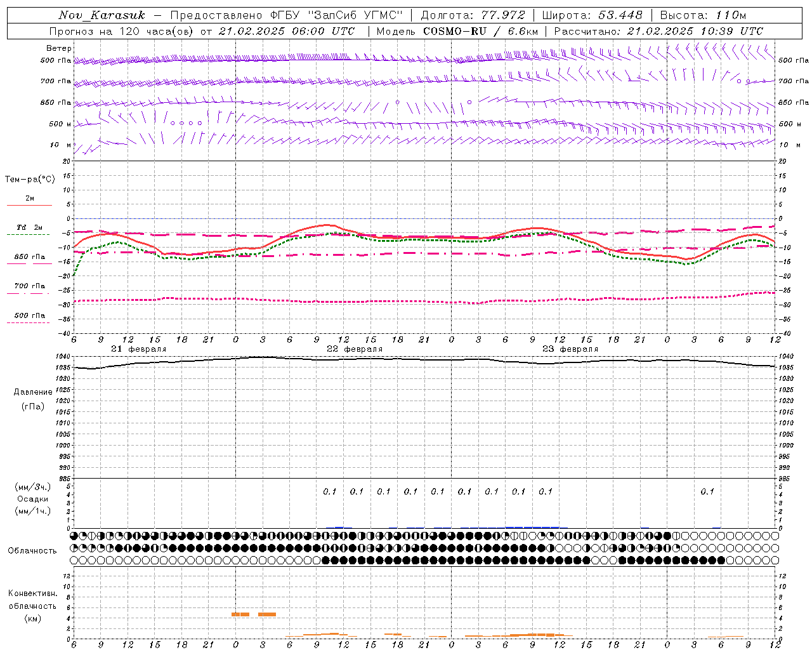Image resolution: width=812 pixels, height=650 pixels.
Task: Click the 21 февраля date label
Action: click(139, 348)
